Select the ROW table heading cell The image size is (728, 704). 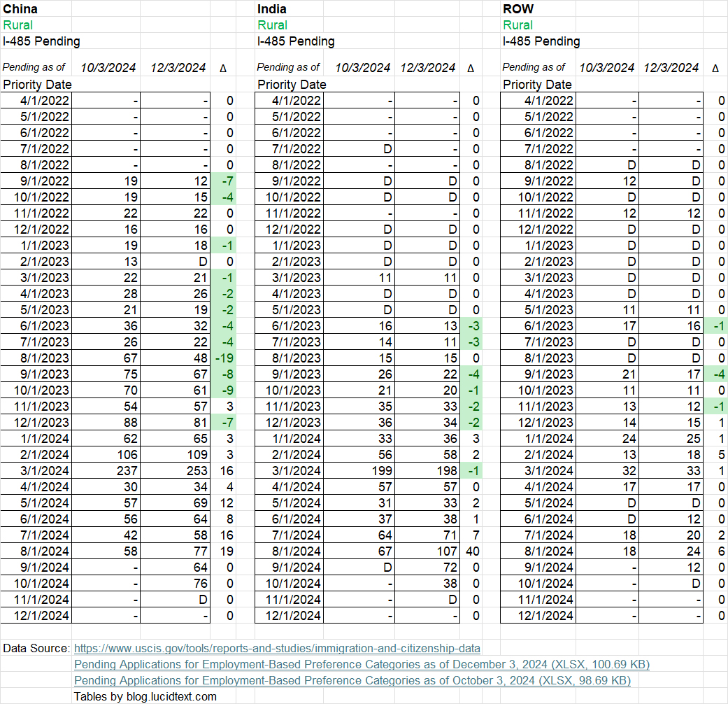tap(518, 9)
